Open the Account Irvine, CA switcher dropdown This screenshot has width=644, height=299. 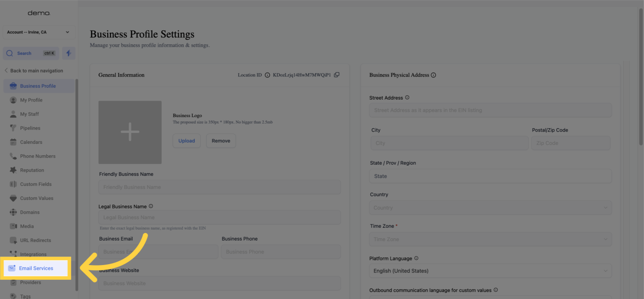39,32
